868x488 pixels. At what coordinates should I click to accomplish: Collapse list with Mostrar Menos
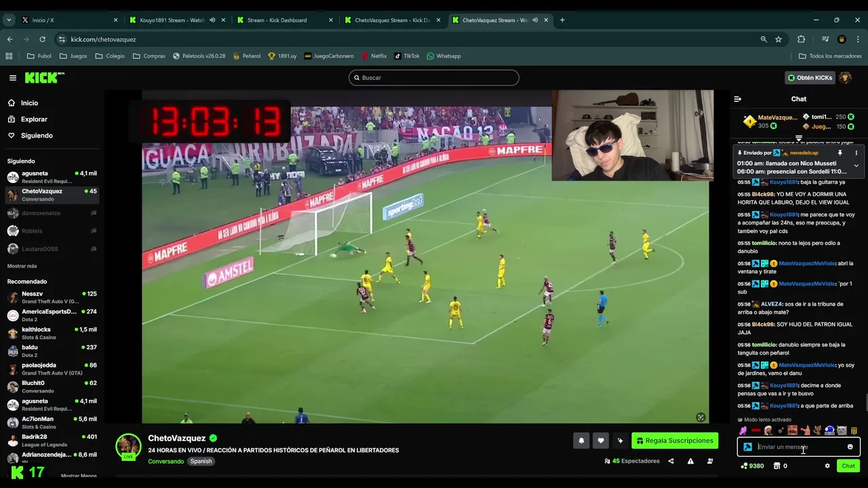tap(79, 476)
